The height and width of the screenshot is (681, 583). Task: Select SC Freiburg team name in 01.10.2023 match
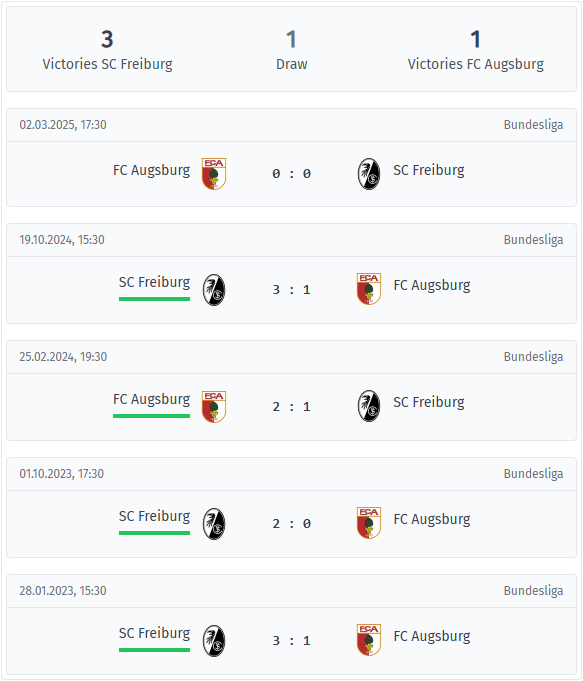pyautogui.click(x=154, y=516)
